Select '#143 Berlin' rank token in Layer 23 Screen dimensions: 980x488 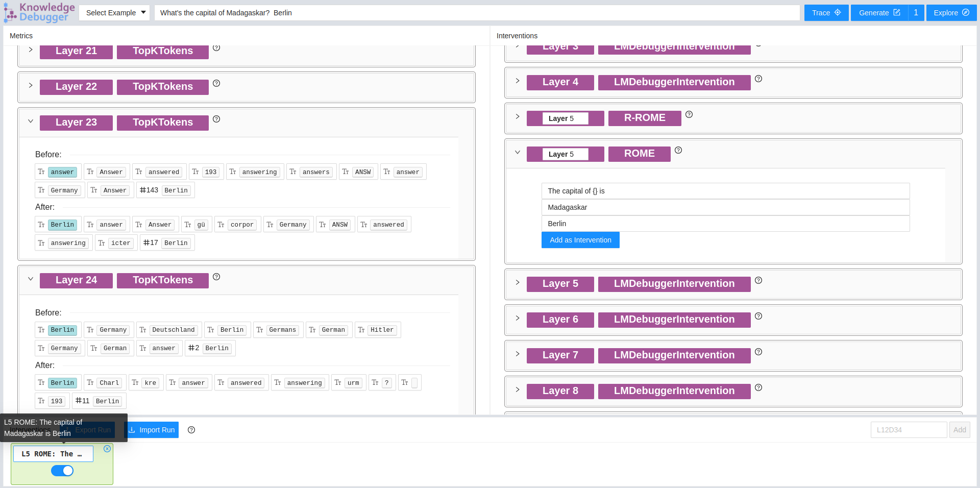pyautogui.click(x=165, y=190)
